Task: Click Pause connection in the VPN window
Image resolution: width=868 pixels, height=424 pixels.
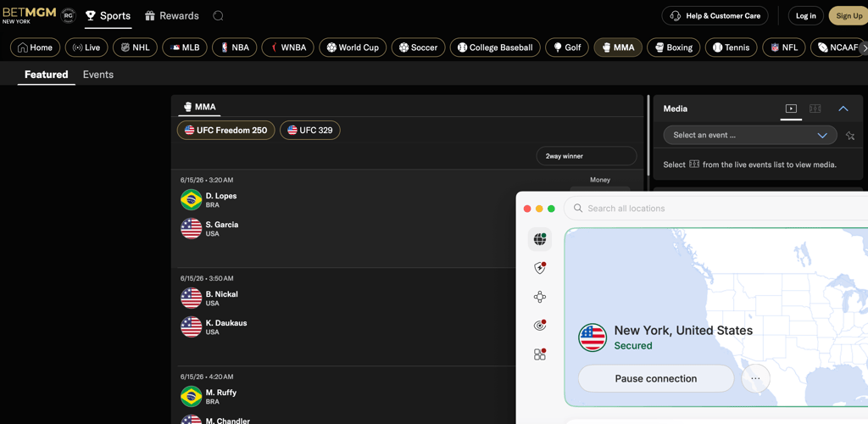Action: (656, 378)
